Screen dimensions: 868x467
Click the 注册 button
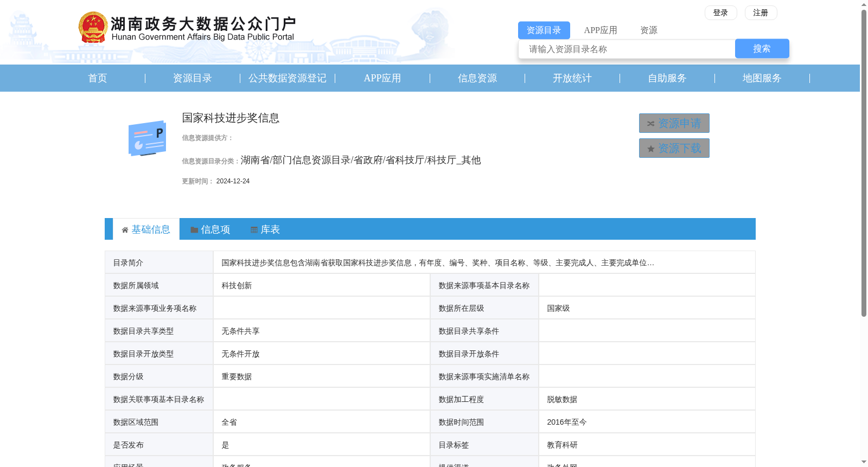tap(761, 13)
